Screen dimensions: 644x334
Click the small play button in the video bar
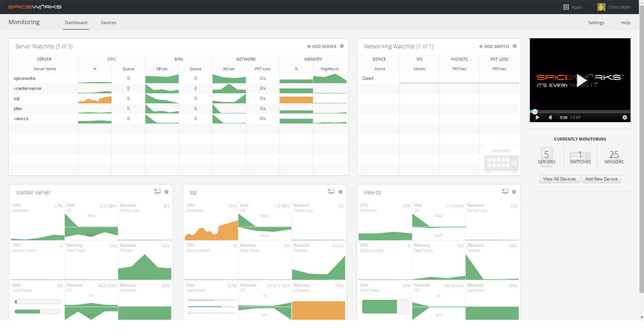(537, 117)
